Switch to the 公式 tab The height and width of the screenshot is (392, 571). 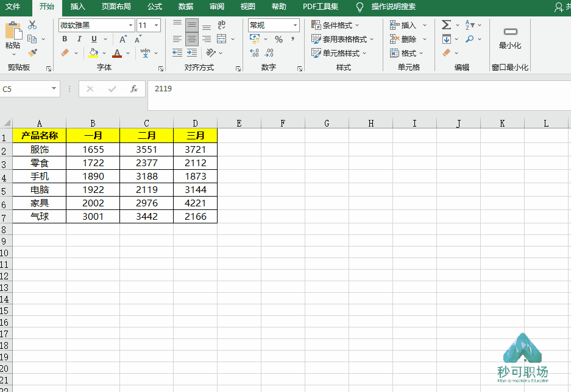[x=155, y=7]
